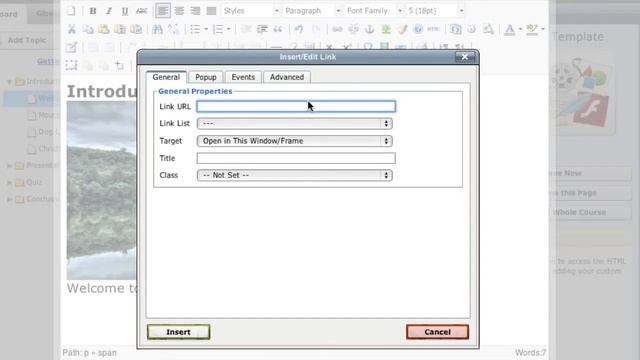Screen dimensions: 640x360
Task: Collapse the Introduction folder in tree
Action: click(x=9, y=82)
